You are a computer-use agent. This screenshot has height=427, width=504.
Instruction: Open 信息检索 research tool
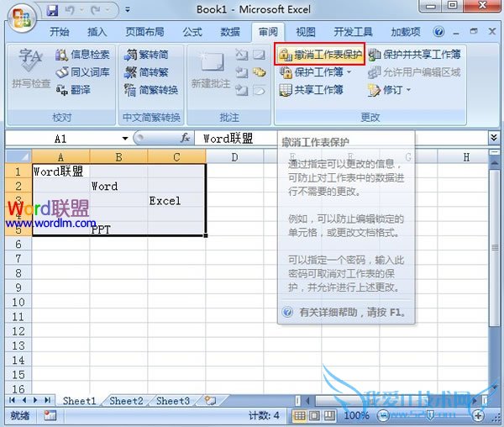tap(82, 55)
